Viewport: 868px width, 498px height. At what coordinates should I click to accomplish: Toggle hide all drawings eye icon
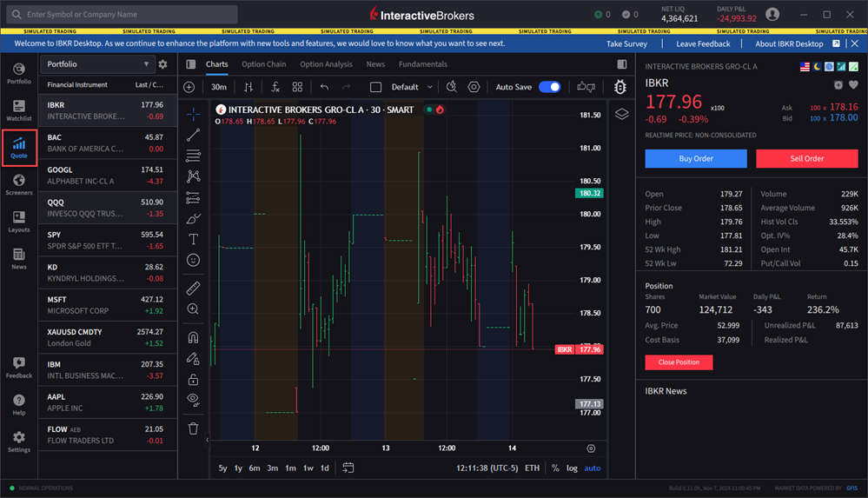click(193, 400)
